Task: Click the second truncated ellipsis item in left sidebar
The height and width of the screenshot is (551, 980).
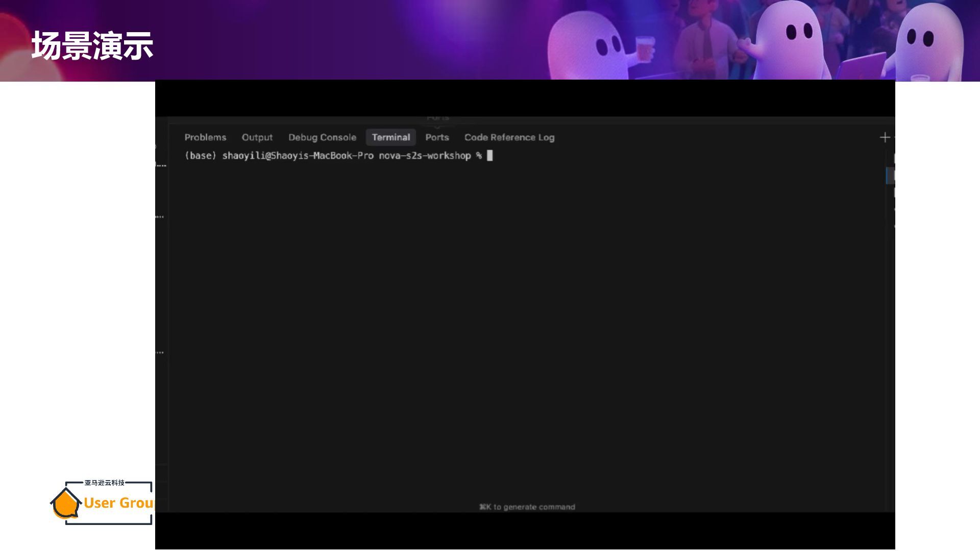Action: tap(160, 217)
